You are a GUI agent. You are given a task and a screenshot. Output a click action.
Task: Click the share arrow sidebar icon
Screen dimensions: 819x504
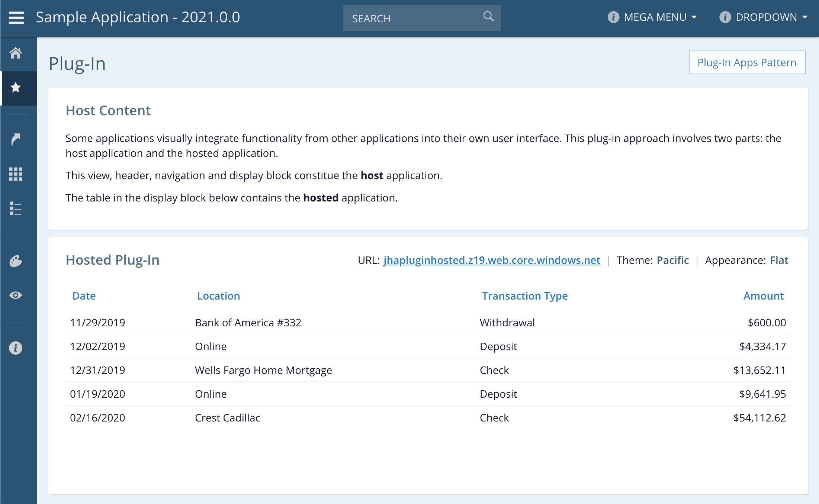tap(16, 139)
